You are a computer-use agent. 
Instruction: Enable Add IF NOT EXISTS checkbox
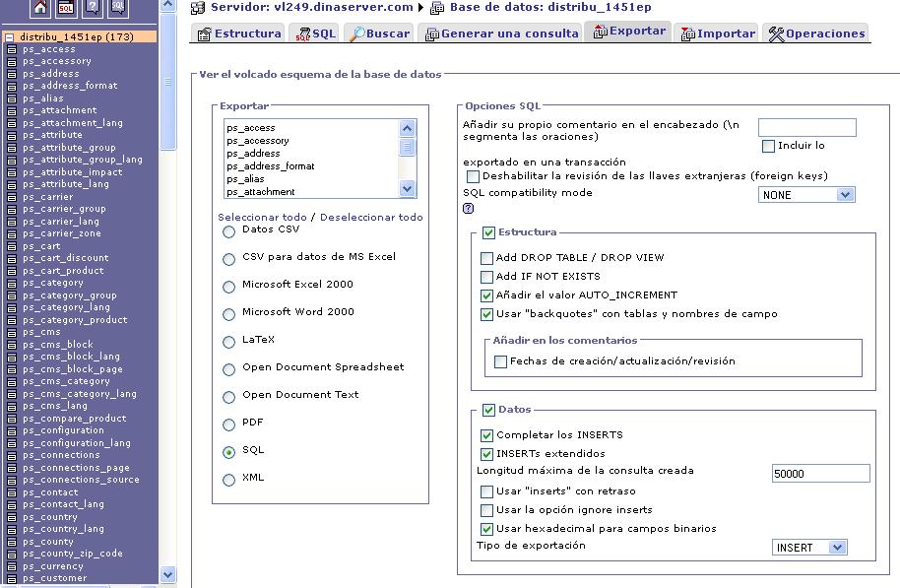[x=486, y=278]
